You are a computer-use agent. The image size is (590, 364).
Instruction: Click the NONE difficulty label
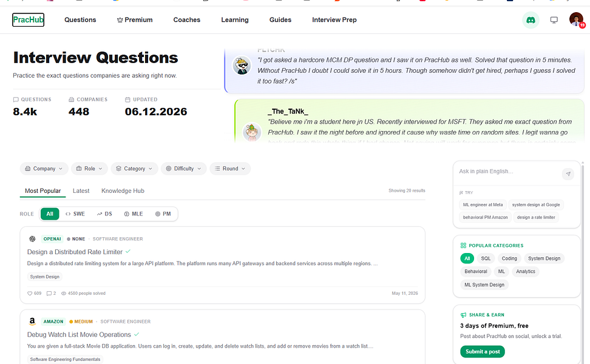coord(76,239)
